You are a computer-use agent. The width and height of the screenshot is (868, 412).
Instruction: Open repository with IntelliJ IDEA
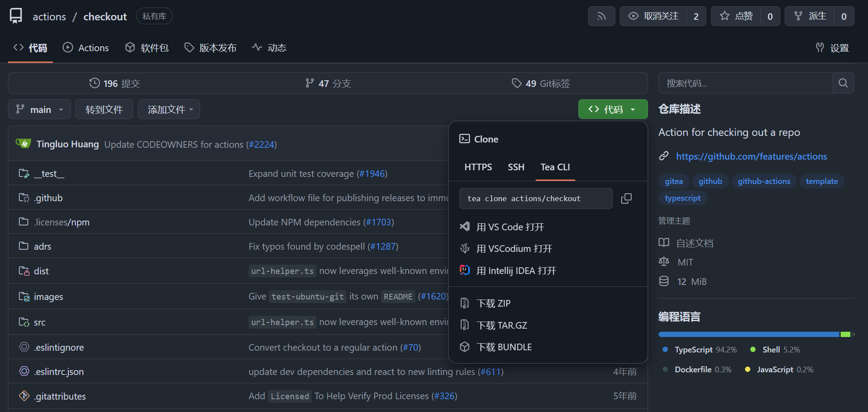pyautogui.click(x=516, y=271)
